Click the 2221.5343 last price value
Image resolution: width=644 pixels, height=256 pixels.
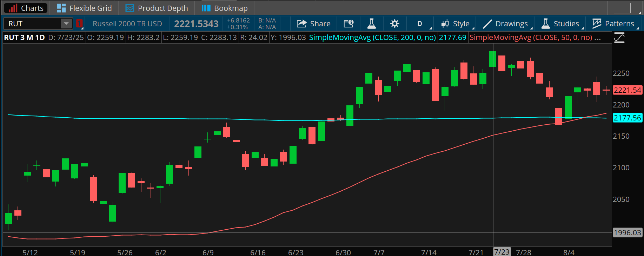(x=196, y=24)
